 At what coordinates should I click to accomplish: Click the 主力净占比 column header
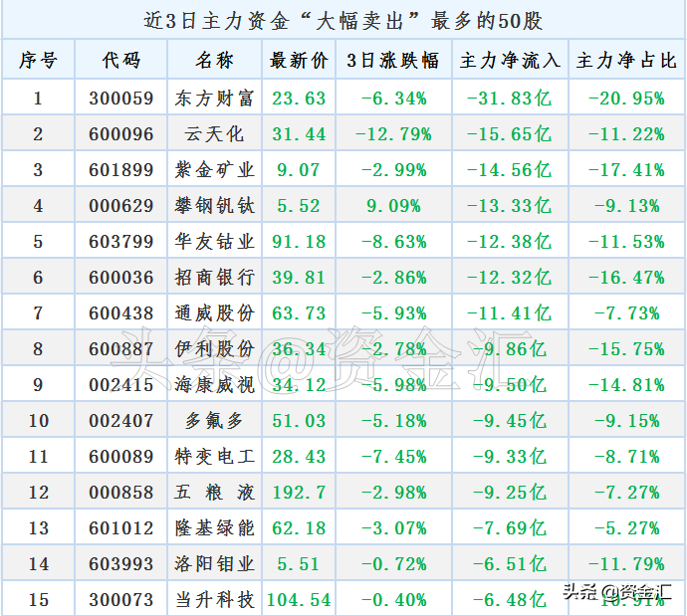tap(626, 60)
